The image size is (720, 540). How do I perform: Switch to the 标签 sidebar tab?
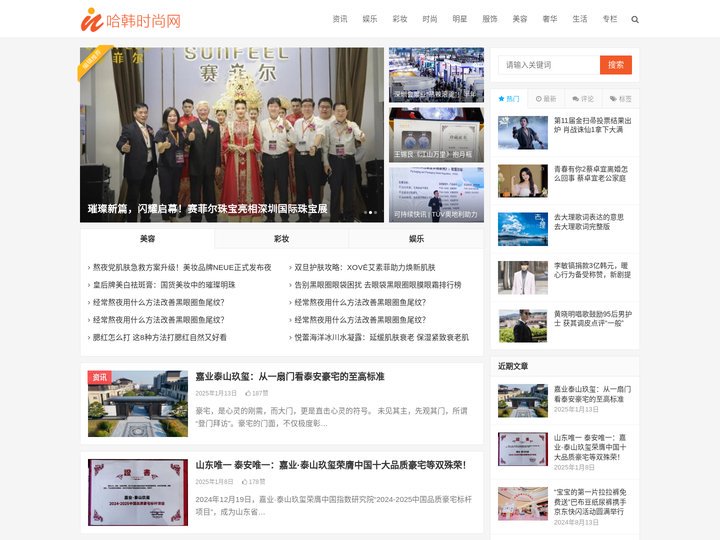pos(620,99)
